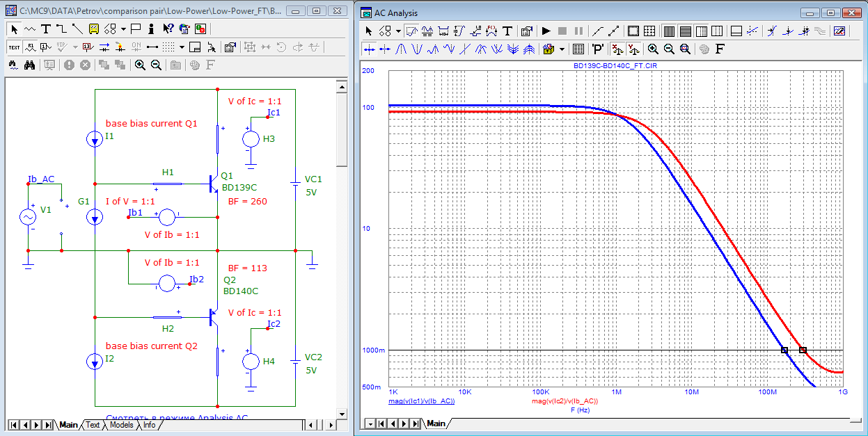This screenshot has width=868, height=436.
Task: Switch to the Models tab of schematic
Action: 121,425
